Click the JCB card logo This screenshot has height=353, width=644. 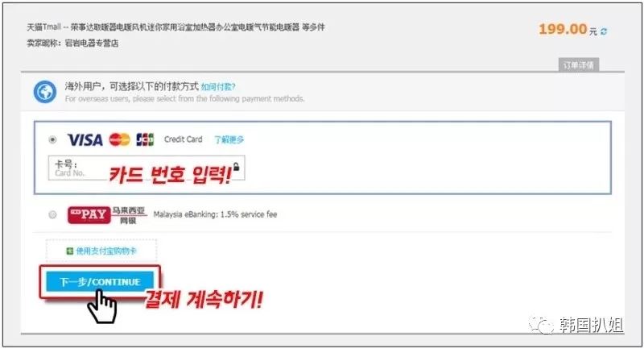(x=145, y=140)
